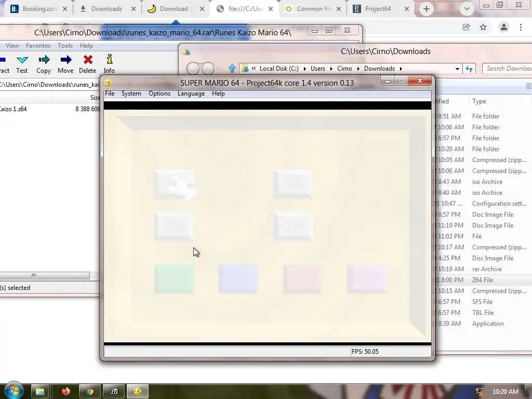This screenshot has height=399, width=532.
Task: Open the Options menu in Project64k
Action: (159, 94)
